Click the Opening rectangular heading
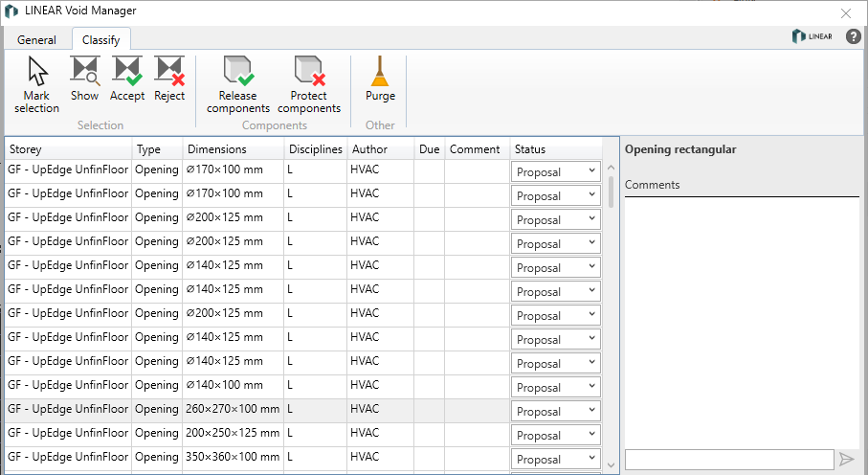Image resolution: width=868 pixels, height=475 pixels. [680, 149]
